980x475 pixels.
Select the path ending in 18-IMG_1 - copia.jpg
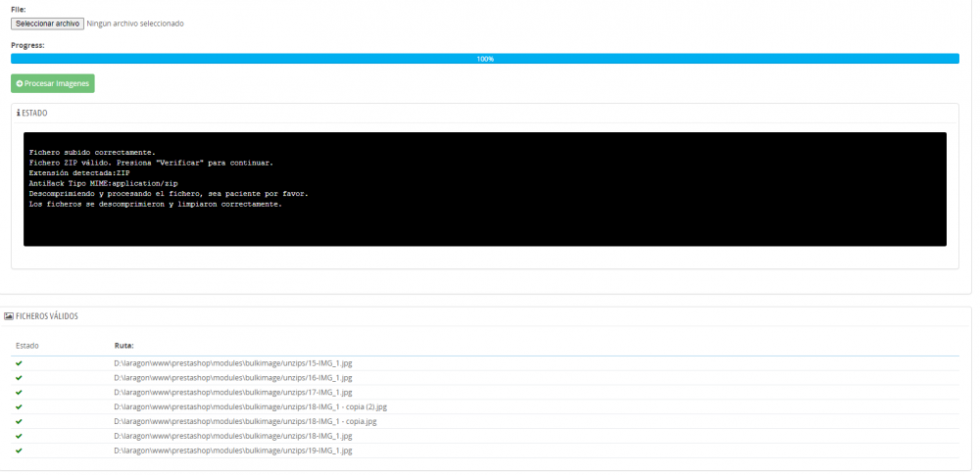(x=246, y=421)
